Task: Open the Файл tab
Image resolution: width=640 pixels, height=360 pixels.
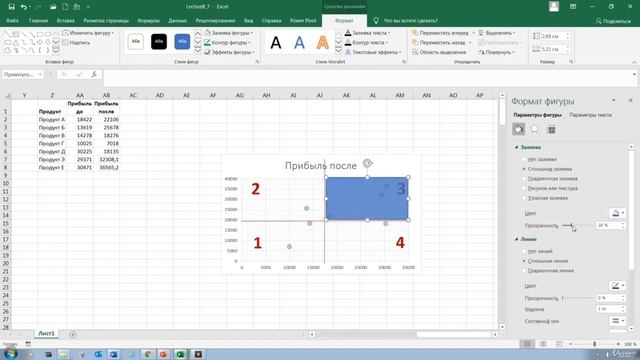Action: click(x=12, y=20)
